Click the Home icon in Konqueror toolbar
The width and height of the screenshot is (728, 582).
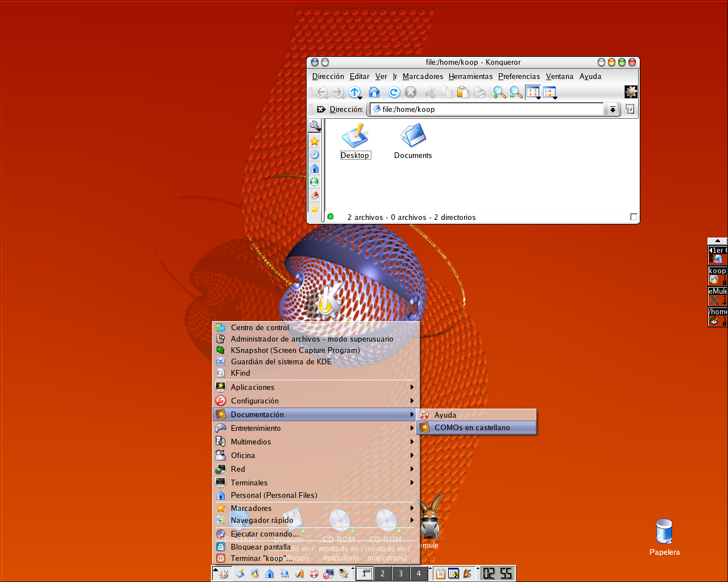(374, 92)
